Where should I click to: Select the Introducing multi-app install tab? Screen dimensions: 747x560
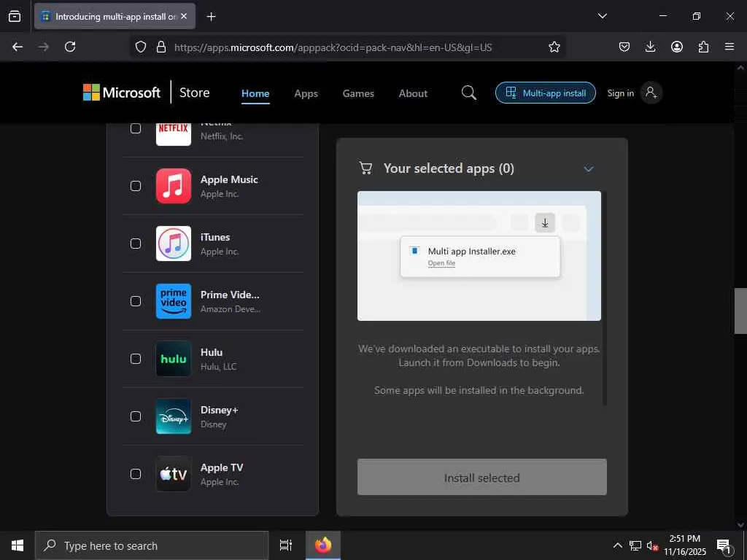click(x=115, y=17)
